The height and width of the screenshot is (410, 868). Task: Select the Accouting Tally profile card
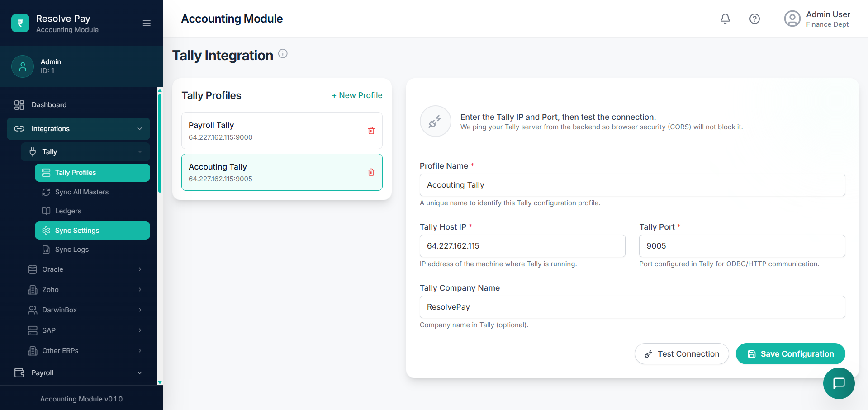pos(282,172)
